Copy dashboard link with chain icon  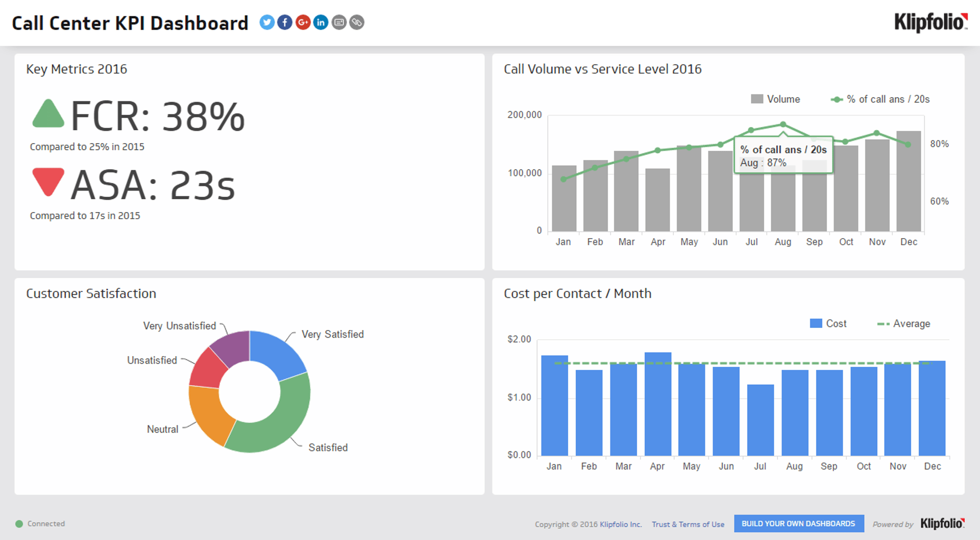(357, 22)
